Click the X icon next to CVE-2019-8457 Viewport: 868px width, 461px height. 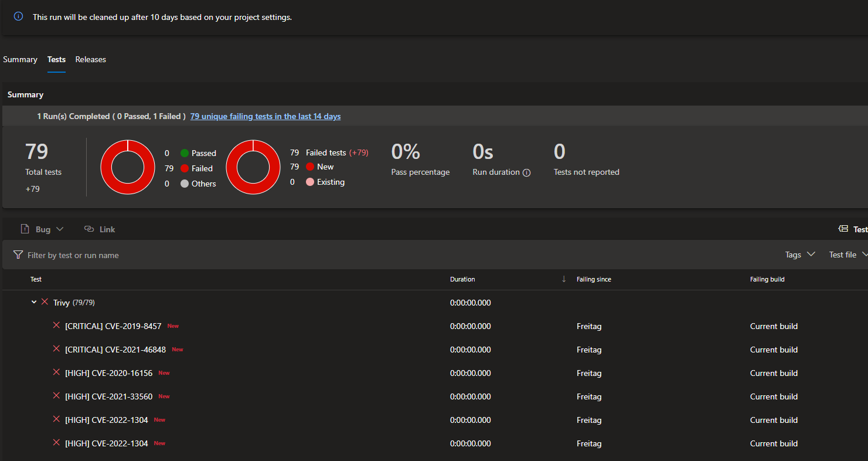tap(56, 326)
